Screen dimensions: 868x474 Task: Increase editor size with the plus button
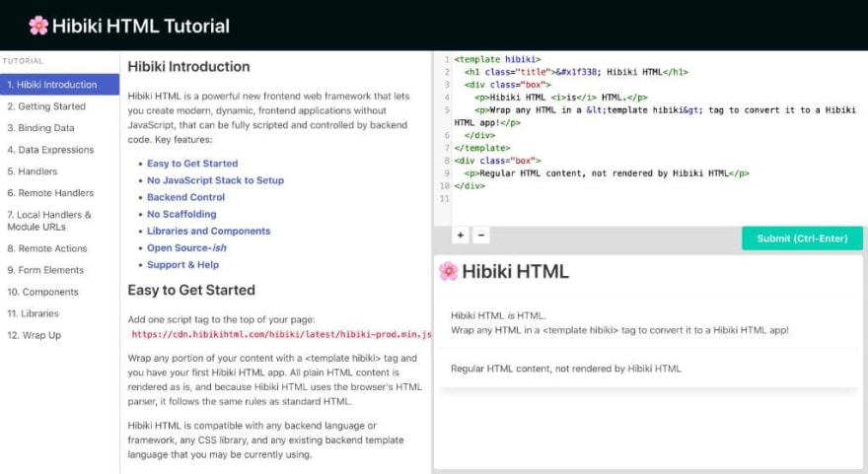coord(460,236)
